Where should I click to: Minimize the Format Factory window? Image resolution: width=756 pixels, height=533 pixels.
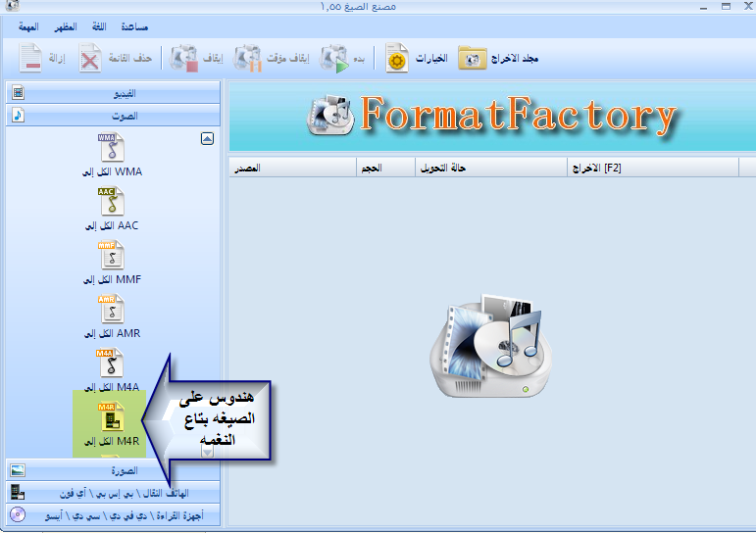tap(704, 7)
